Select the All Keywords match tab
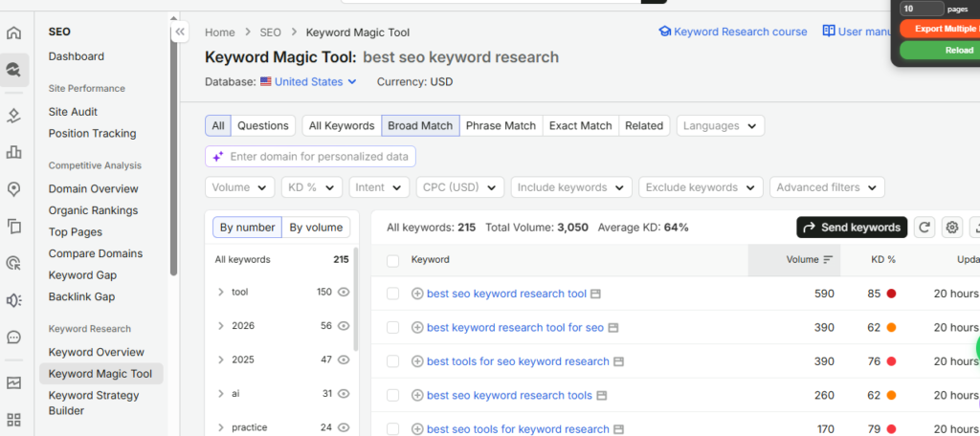The height and width of the screenshot is (436, 980). (x=342, y=125)
